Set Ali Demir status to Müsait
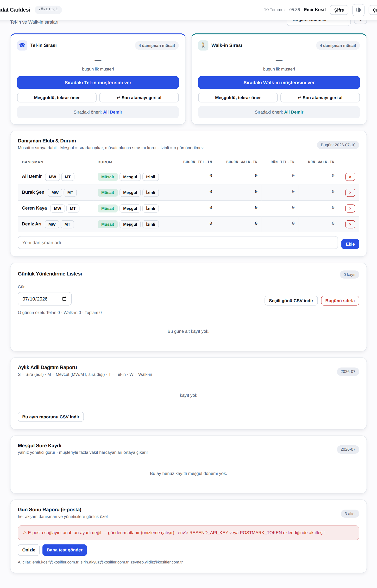This screenshot has width=377, height=588. tap(107, 177)
